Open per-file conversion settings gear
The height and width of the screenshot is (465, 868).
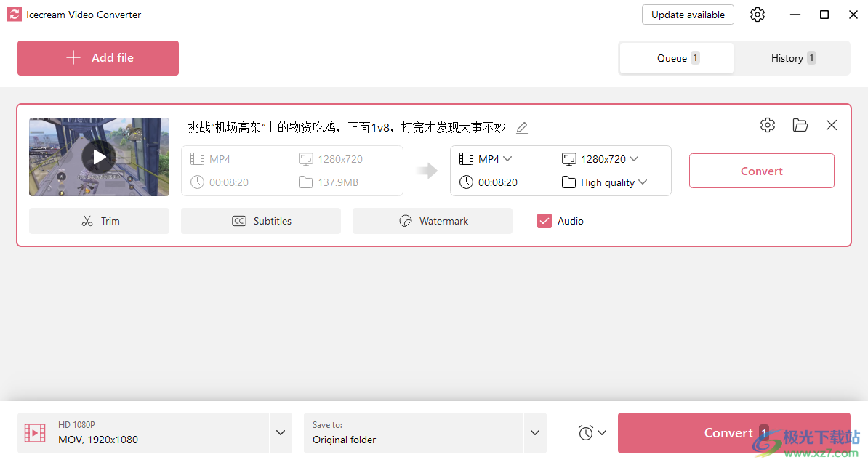[768, 125]
